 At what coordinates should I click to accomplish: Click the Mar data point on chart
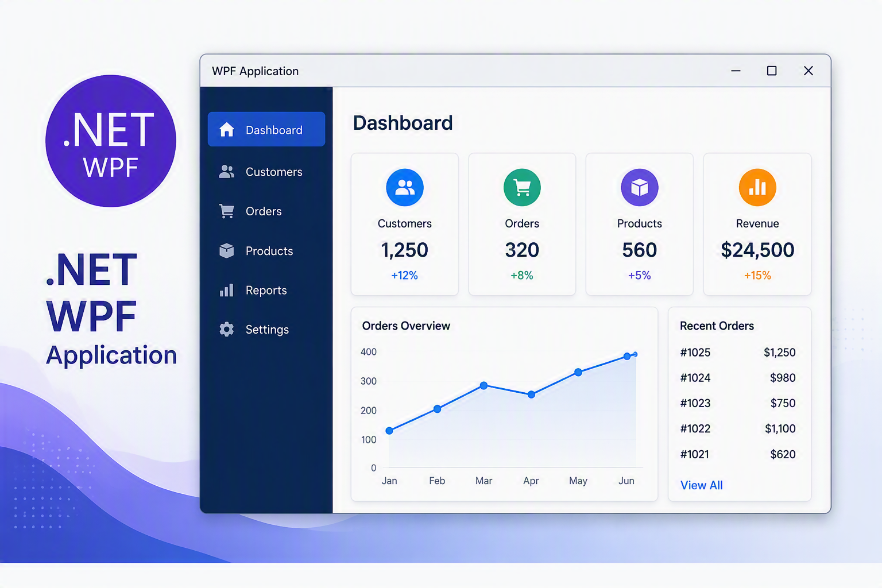pyautogui.click(x=484, y=385)
